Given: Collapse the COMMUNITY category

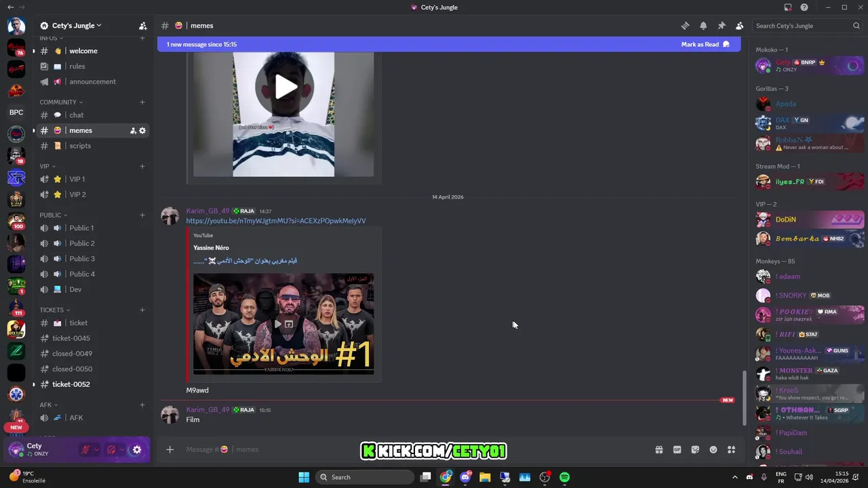Looking at the screenshot, I should [x=60, y=102].
